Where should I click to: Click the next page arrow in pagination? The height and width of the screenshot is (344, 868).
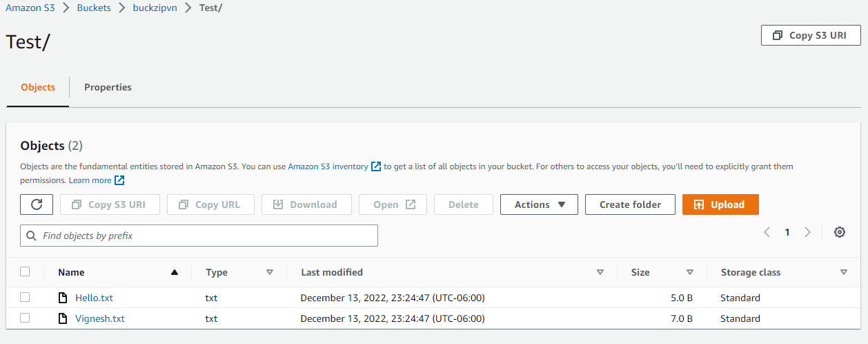click(808, 232)
